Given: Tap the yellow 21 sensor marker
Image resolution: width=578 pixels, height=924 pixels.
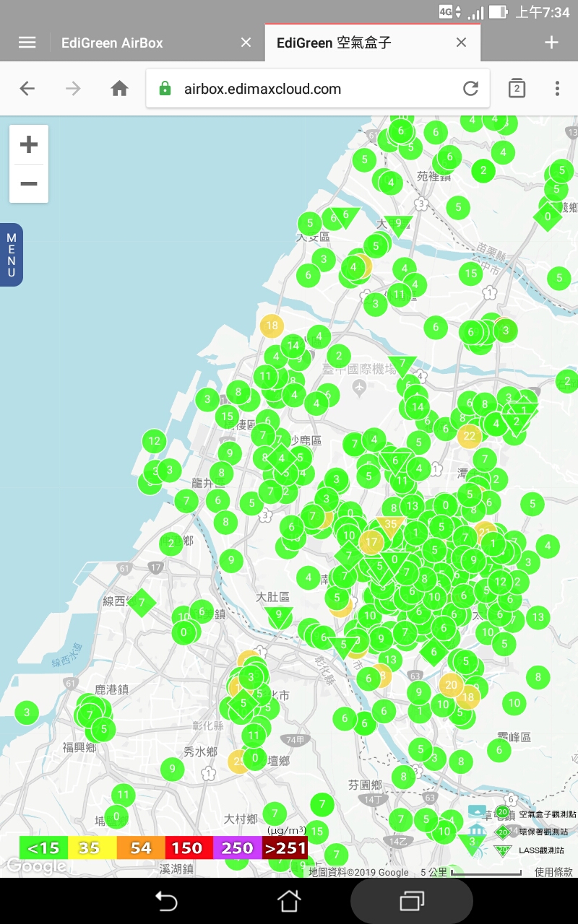Looking at the screenshot, I should tap(485, 531).
